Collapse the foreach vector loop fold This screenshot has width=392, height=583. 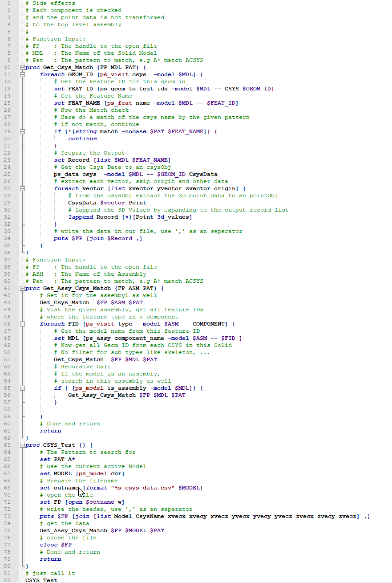[21, 188]
